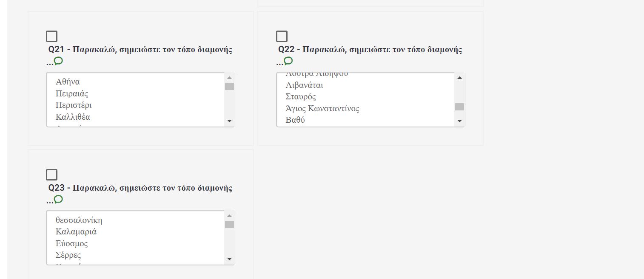Image resolution: width=644 pixels, height=279 pixels.
Task: Tick the checkbox above Q23
Action: coord(51,175)
